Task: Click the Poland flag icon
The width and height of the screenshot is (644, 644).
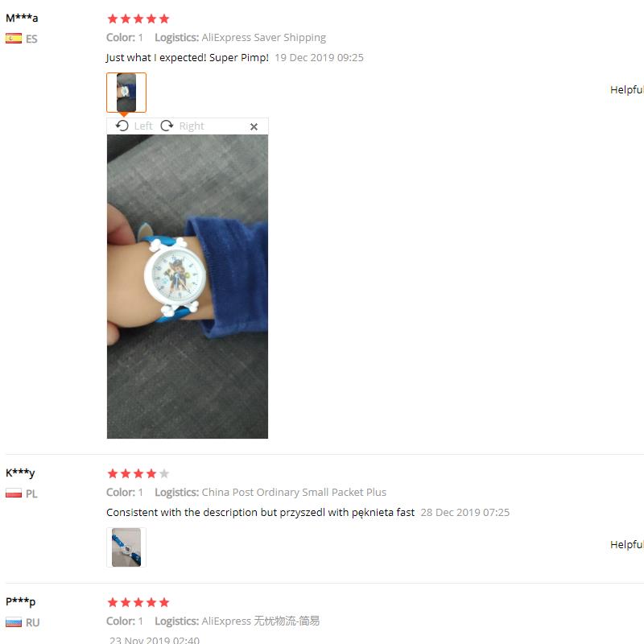Action: [x=14, y=493]
